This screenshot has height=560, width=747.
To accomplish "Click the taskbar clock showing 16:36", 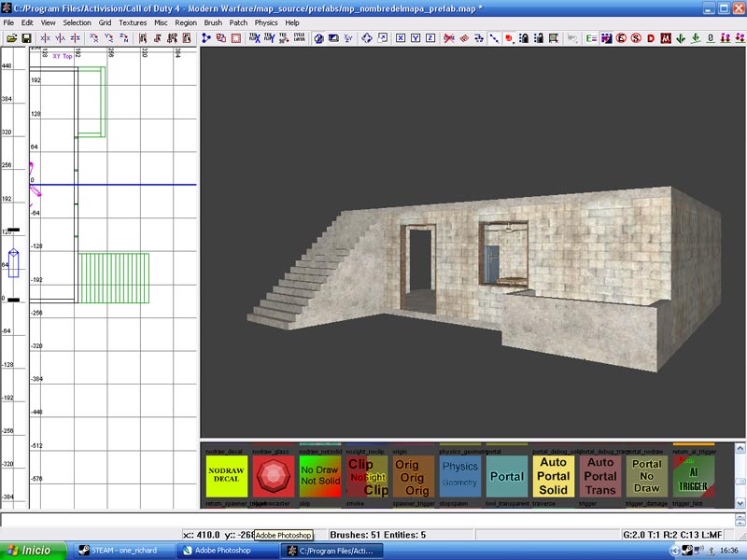I will [729, 551].
